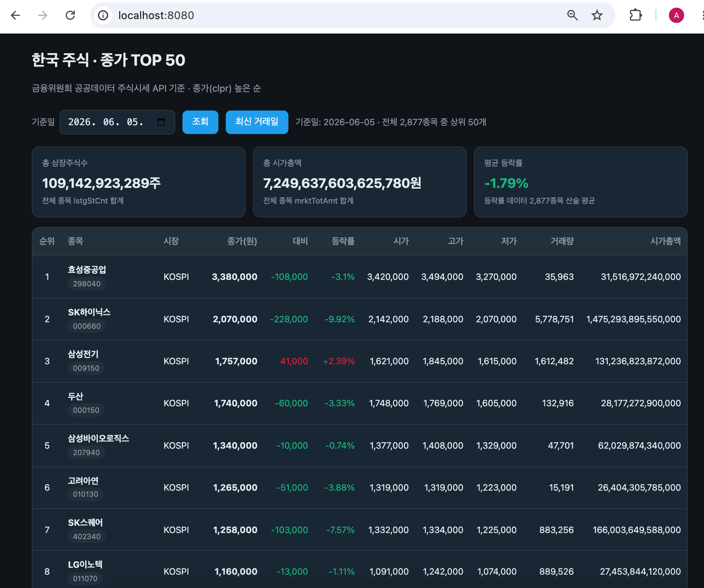View site information icon in address bar
Viewport: 704px width, 588px height.
pyautogui.click(x=103, y=15)
